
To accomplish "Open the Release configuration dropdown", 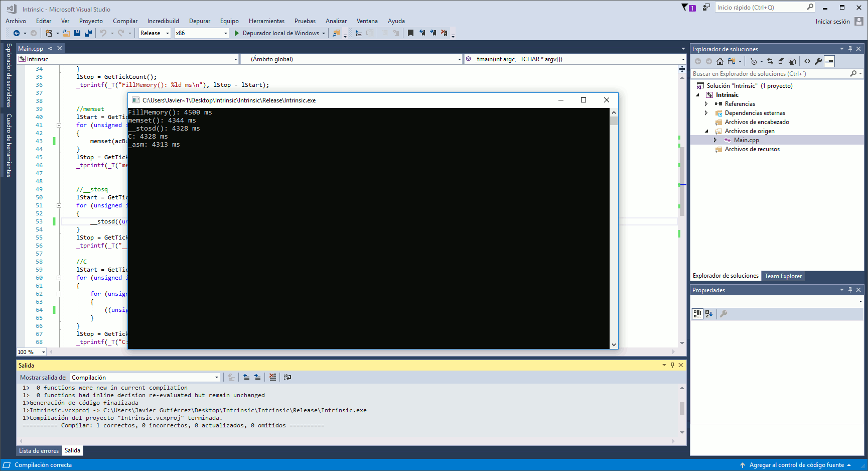I will (x=169, y=33).
